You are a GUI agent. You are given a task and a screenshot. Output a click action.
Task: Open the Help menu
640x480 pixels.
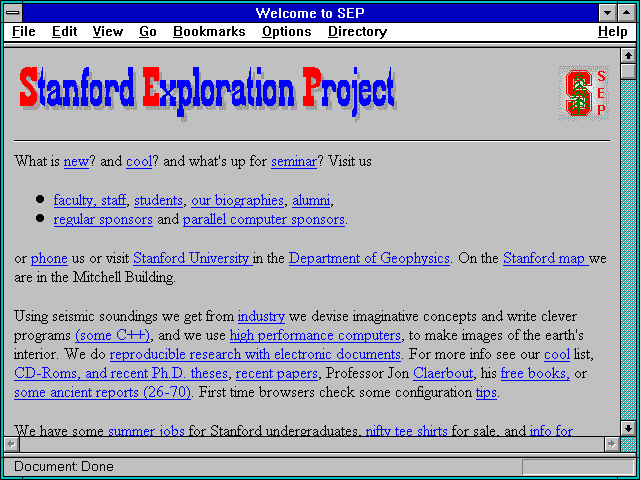click(x=613, y=32)
